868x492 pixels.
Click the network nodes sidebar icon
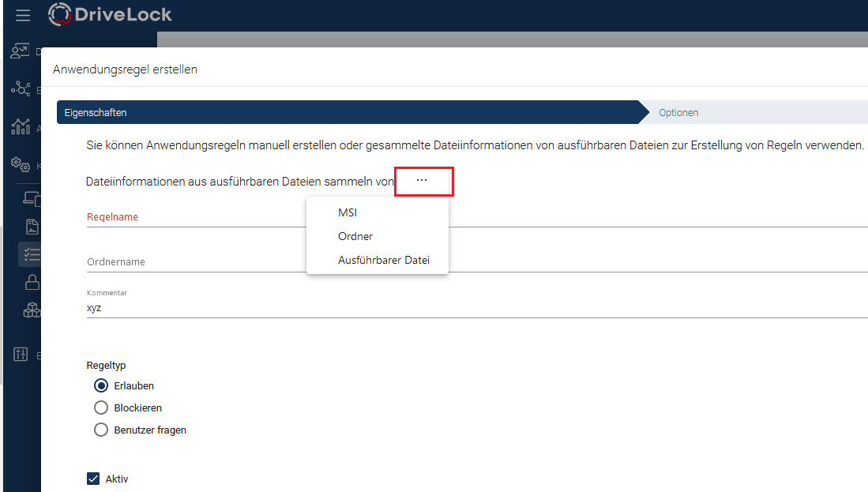[21, 89]
